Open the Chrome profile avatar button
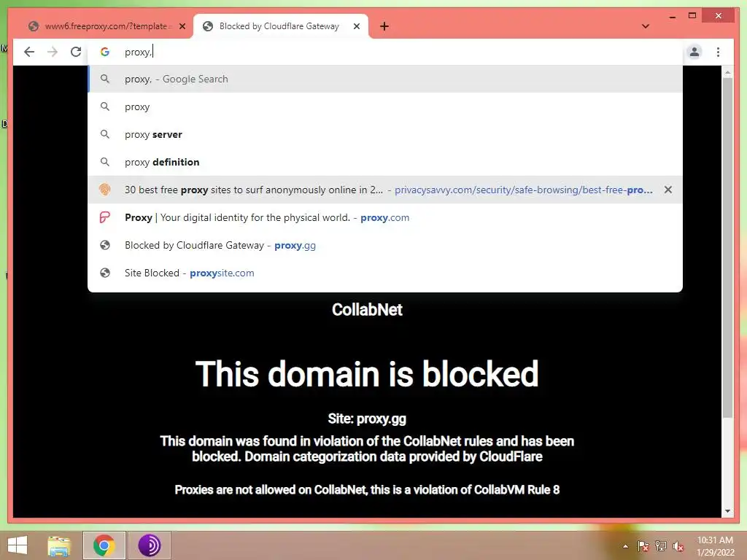The width and height of the screenshot is (747, 560). pos(694,52)
